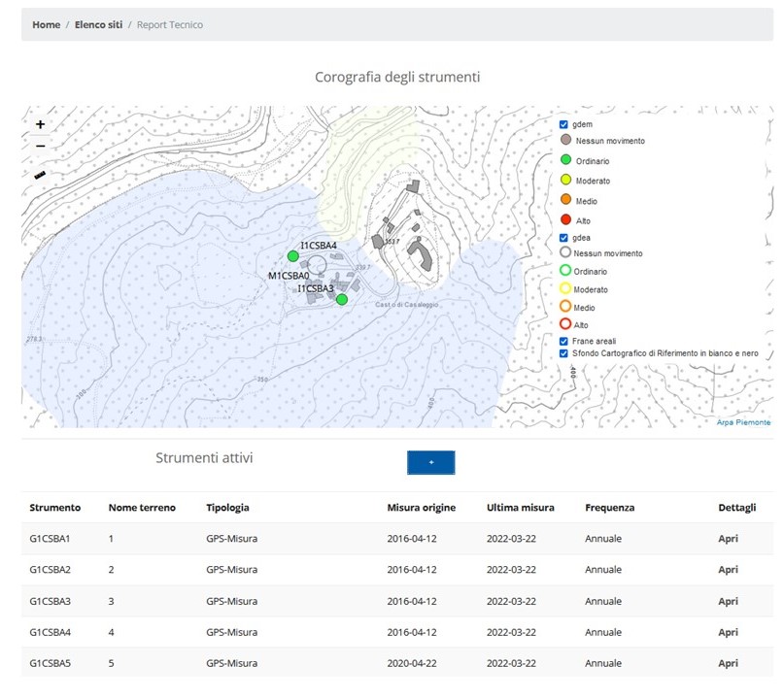This screenshot has height=699, width=784.
Task: Toggle the gdea layer checkbox
Action: pyautogui.click(x=563, y=238)
